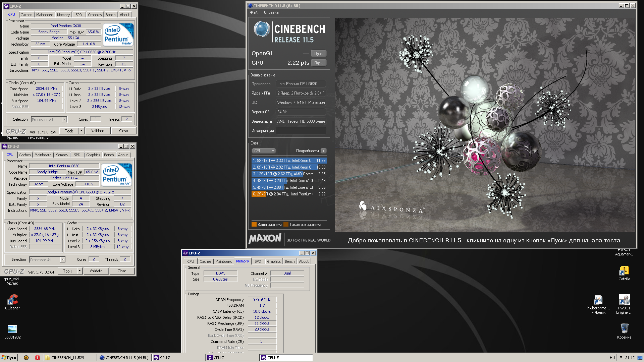Switch to third CPU-Z taskbar button
This screenshot has width=644, height=362.
[x=286, y=358]
